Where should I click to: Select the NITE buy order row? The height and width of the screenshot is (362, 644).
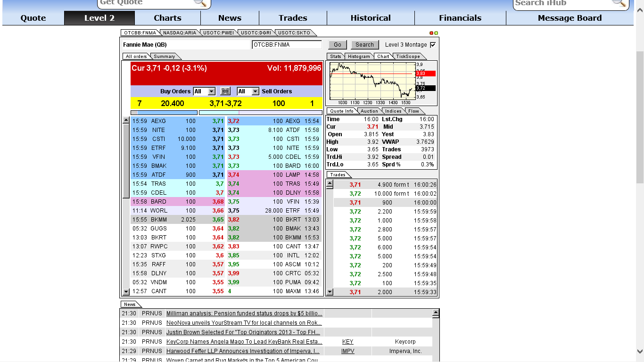coord(178,130)
